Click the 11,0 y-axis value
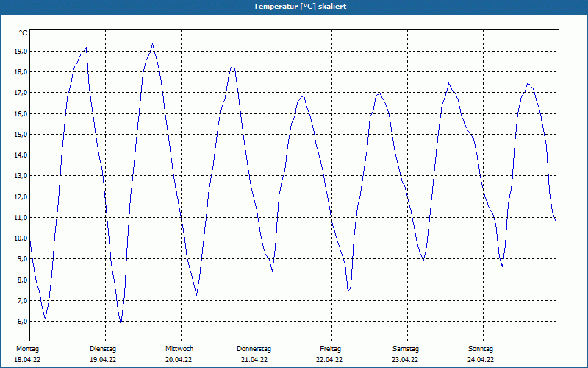The height and width of the screenshot is (368, 588). tap(20, 217)
